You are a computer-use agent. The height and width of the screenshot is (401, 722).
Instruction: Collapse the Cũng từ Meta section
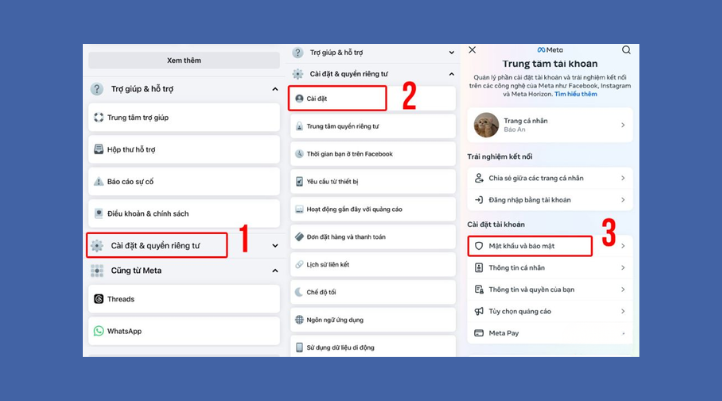275,270
